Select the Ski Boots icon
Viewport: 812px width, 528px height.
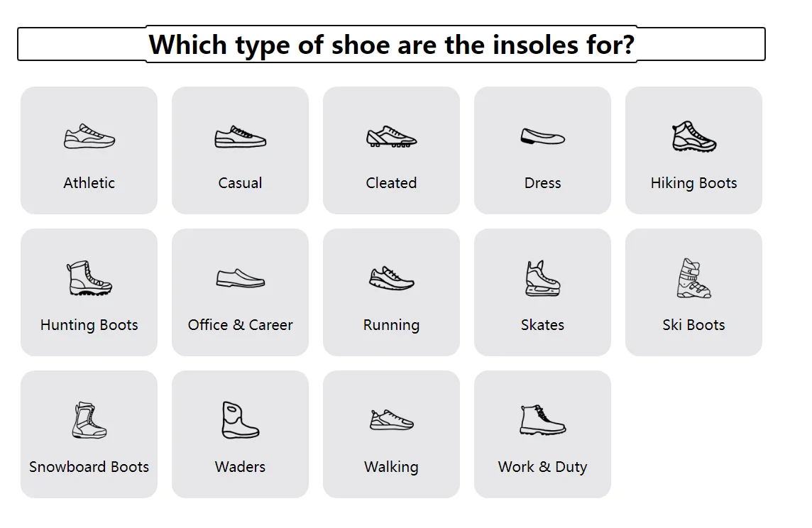click(x=693, y=278)
